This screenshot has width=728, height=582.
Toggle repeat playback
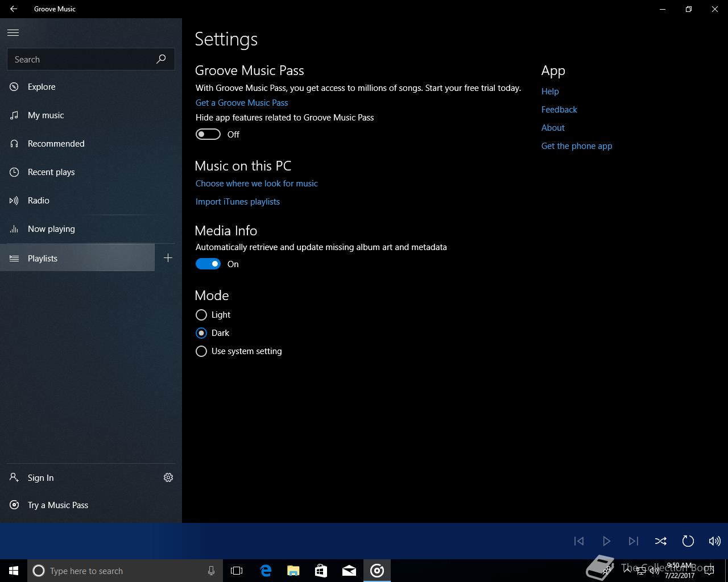(688, 541)
